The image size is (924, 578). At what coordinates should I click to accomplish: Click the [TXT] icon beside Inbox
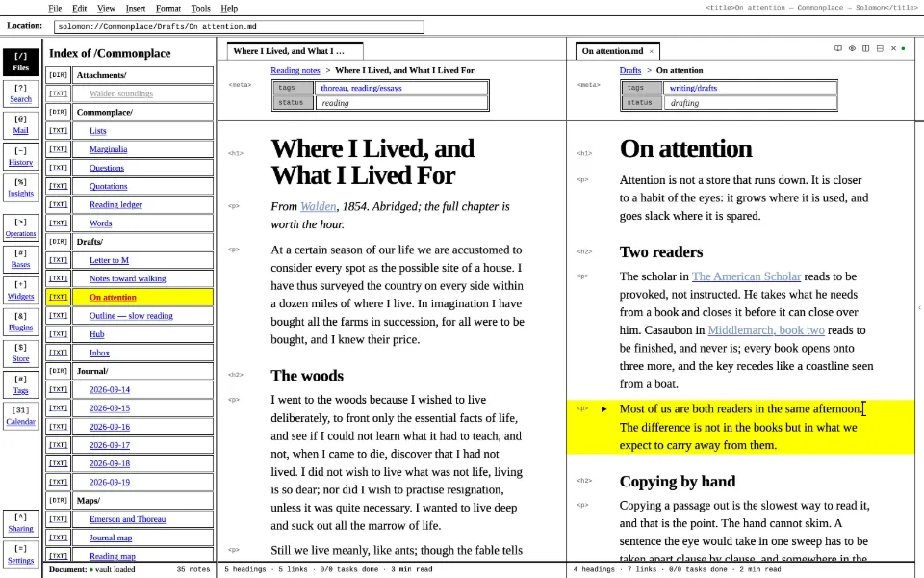(58, 353)
